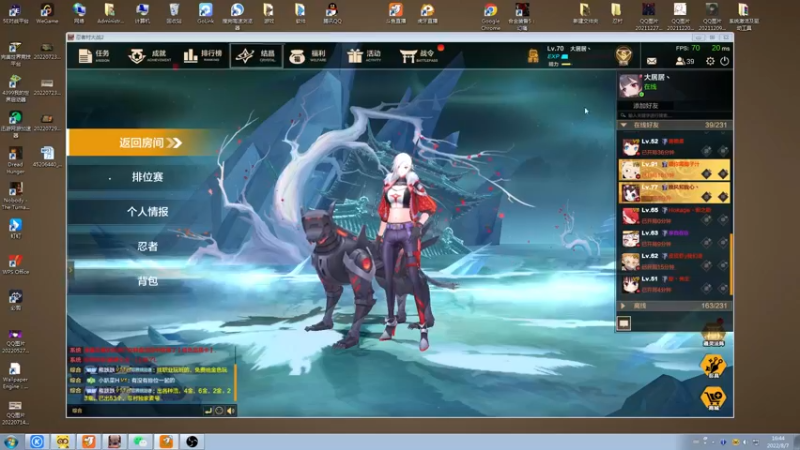Open 个人情报 personal info
Screen dimensions: 800x450
147,212
